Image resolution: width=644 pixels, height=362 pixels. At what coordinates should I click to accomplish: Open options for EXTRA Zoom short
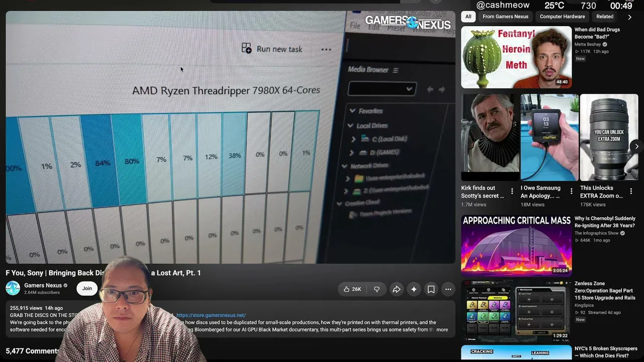[x=631, y=191]
